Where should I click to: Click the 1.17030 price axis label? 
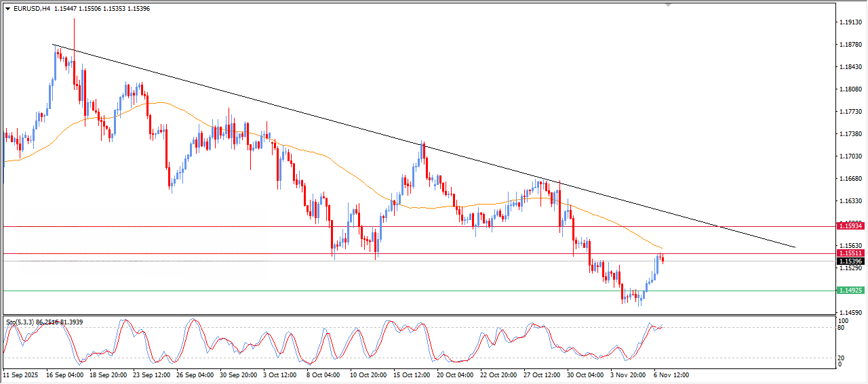click(x=850, y=156)
